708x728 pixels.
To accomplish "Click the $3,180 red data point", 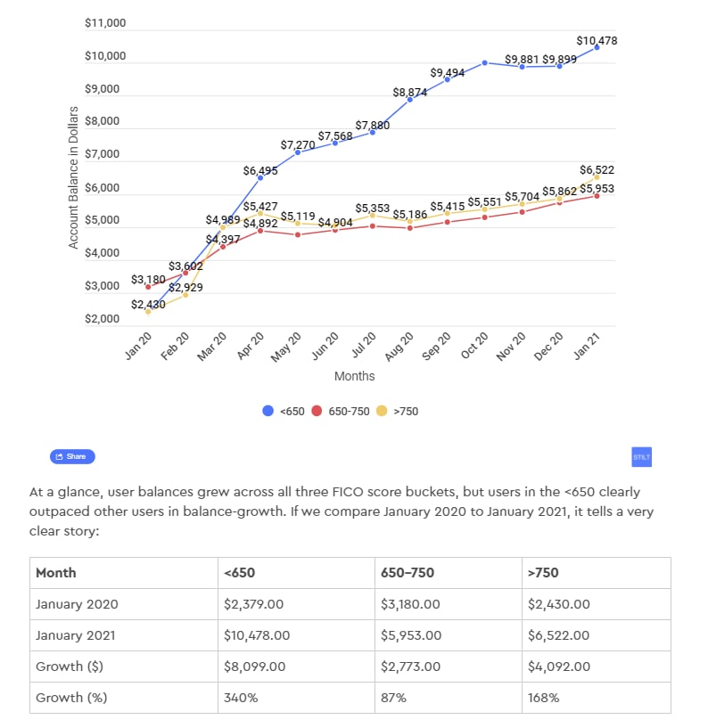I will tap(148, 286).
